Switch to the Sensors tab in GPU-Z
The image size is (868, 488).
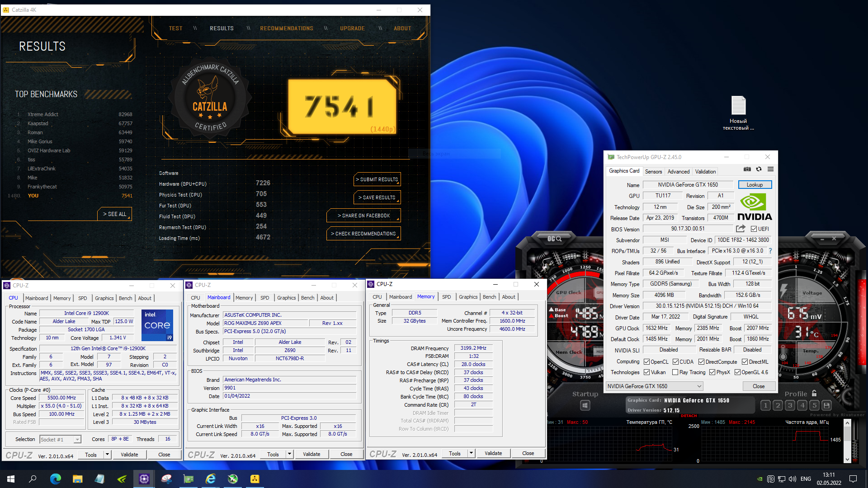click(x=653, y=172)
